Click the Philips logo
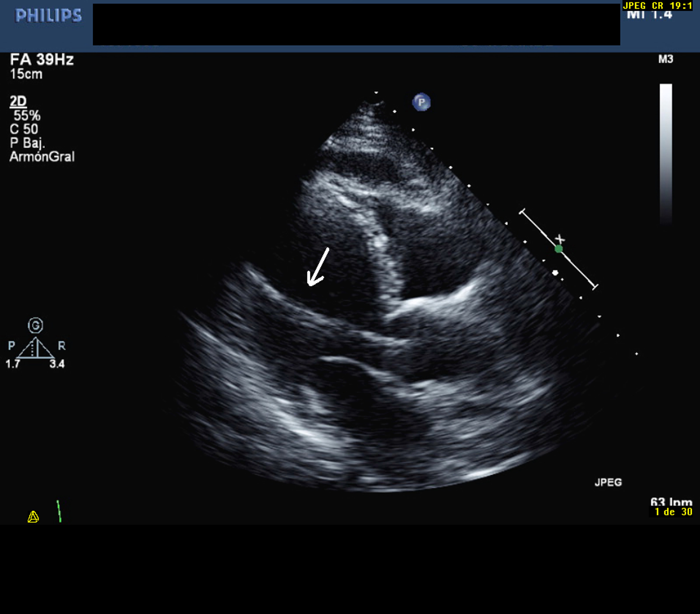700x614 pixels. pos(48,16)
